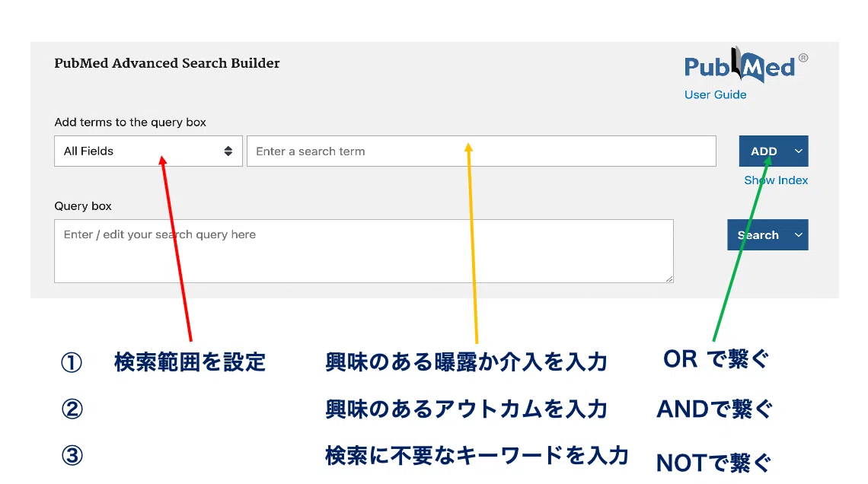Click the red arrow's tip
The image size is (868, 484).
tap(162, 159)
